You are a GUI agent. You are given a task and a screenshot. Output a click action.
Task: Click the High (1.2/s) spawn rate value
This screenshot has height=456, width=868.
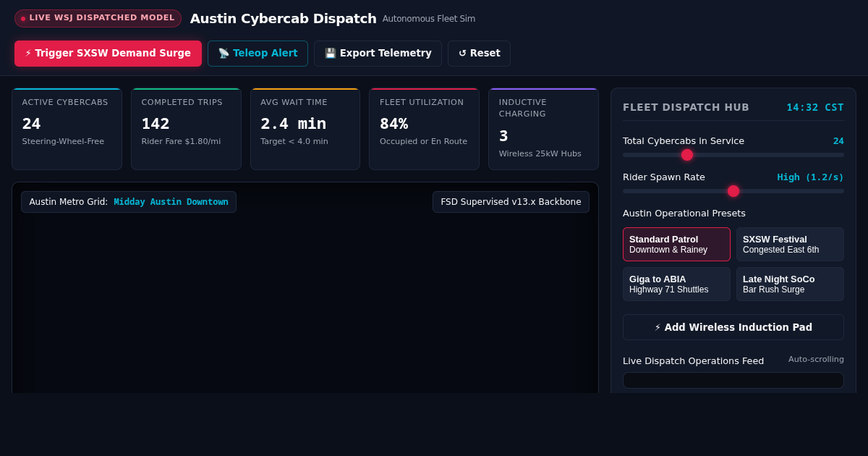point(810,177)
